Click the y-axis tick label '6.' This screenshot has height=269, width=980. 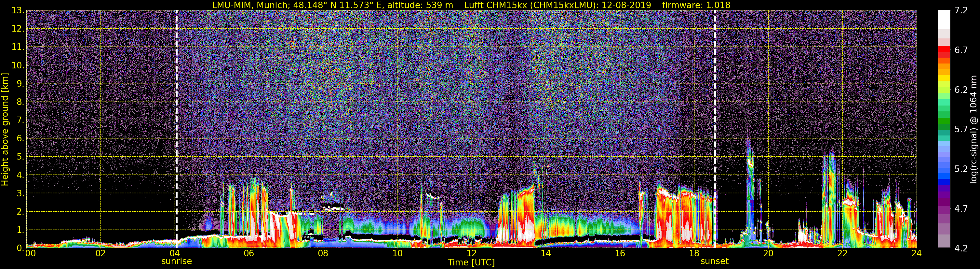pos(20,138)
